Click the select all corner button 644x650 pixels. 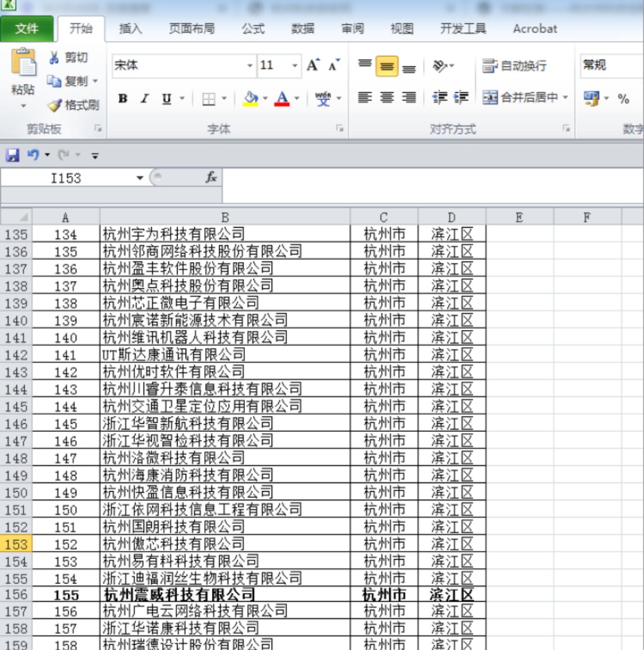(x=17, y=217)
